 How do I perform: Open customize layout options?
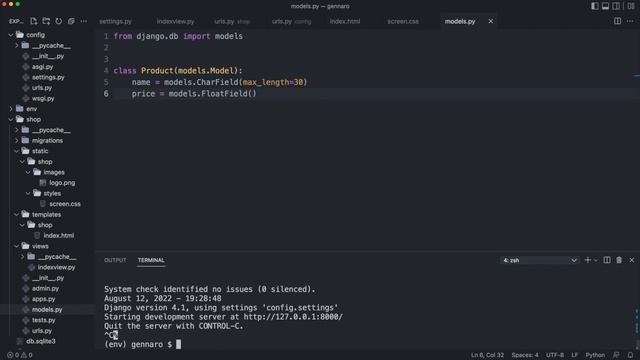pos(631,6)
